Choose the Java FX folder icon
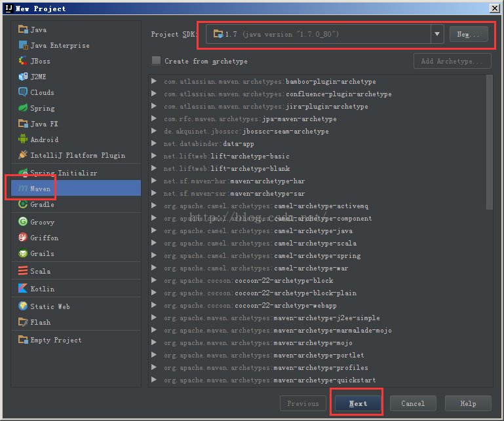The image size is (504, 421). (23, 124)
